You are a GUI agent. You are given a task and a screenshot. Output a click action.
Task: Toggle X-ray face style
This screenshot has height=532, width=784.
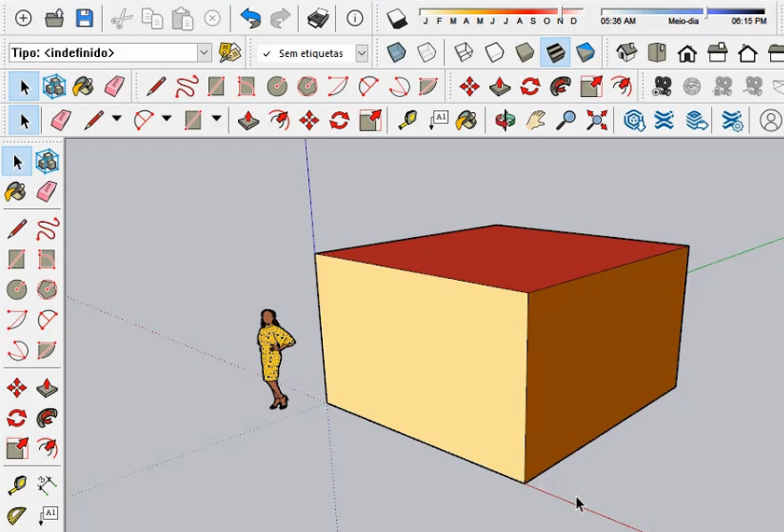(x=398, y=53)
